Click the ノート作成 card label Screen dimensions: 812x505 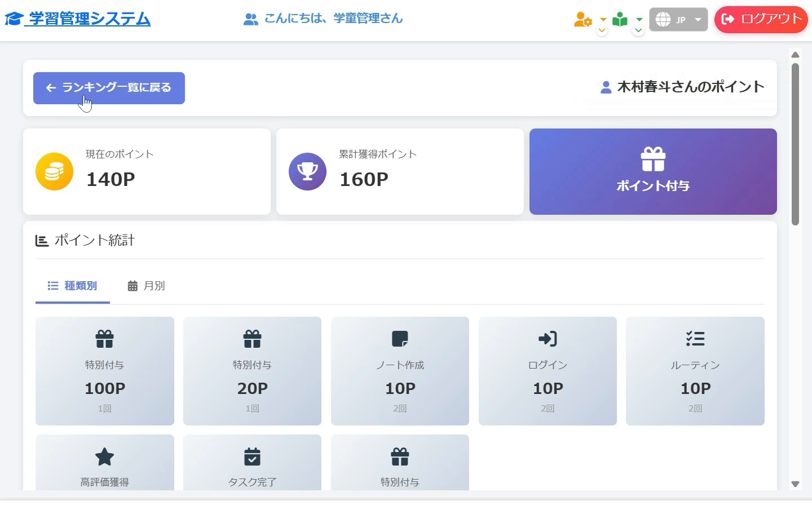(x=400, y=365)
